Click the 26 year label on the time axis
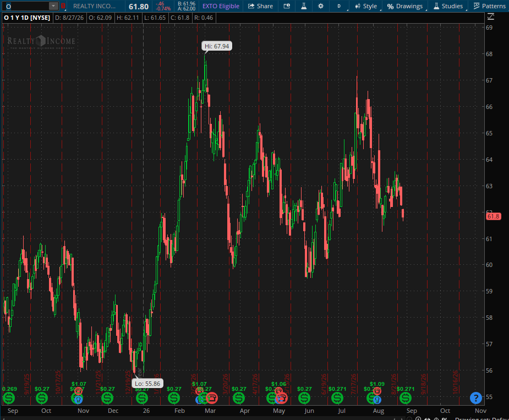 click(146, 411)
